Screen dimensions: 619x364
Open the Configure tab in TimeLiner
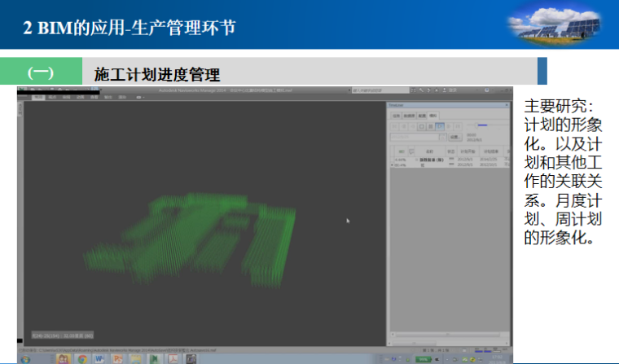coord(422,116)
